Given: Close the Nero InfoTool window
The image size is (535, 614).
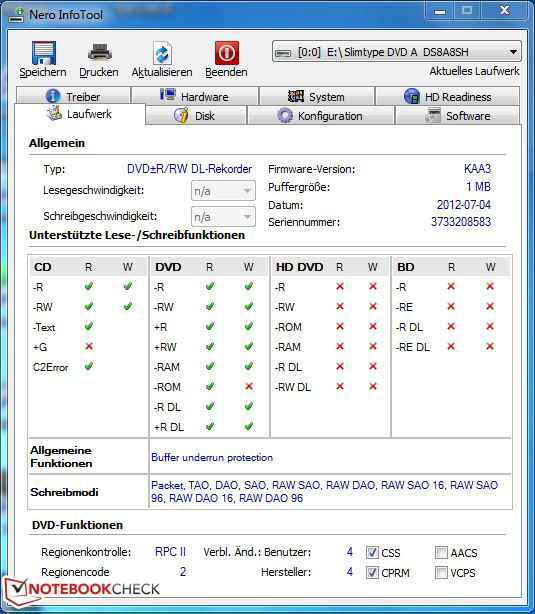Looking at the screenshot, I should tap(504, 11).
